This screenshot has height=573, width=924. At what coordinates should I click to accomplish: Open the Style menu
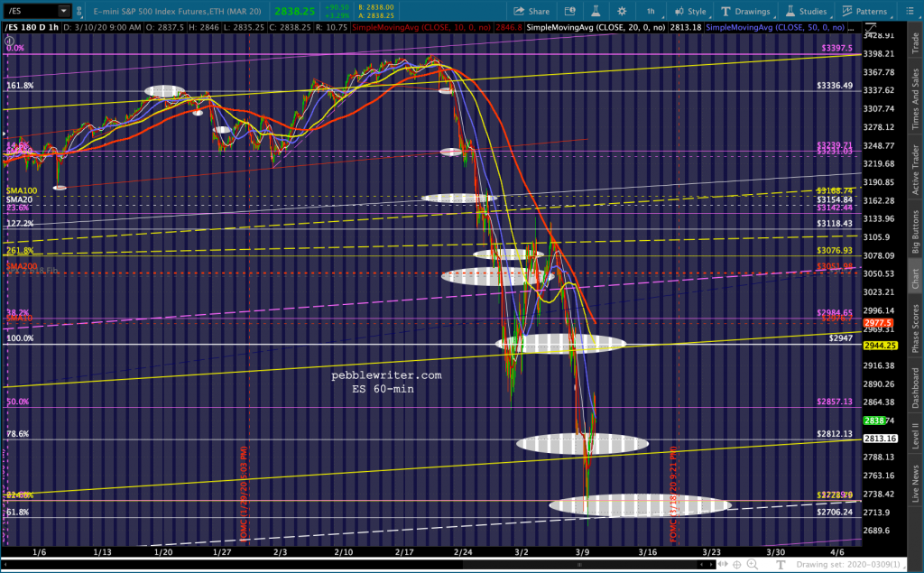[690, 11]
